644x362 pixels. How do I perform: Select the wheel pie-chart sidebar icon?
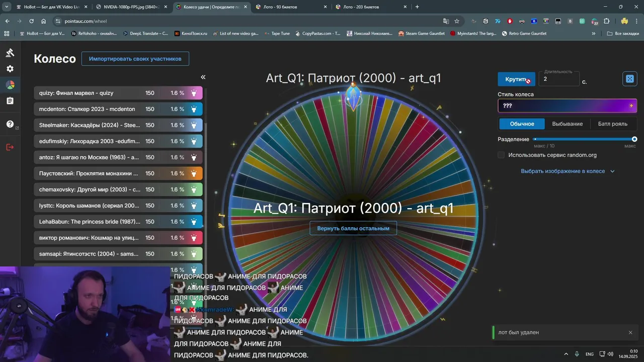[10, 85]
